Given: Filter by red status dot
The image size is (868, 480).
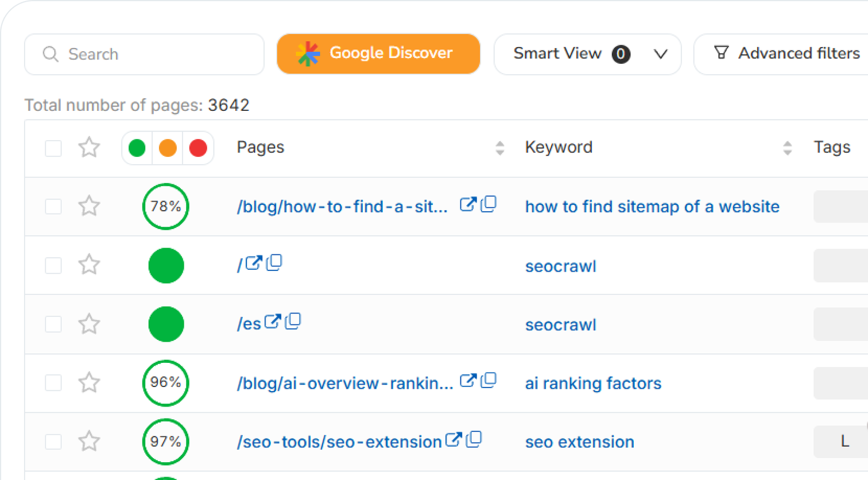Looking at the screenshot, I should 198,148.
